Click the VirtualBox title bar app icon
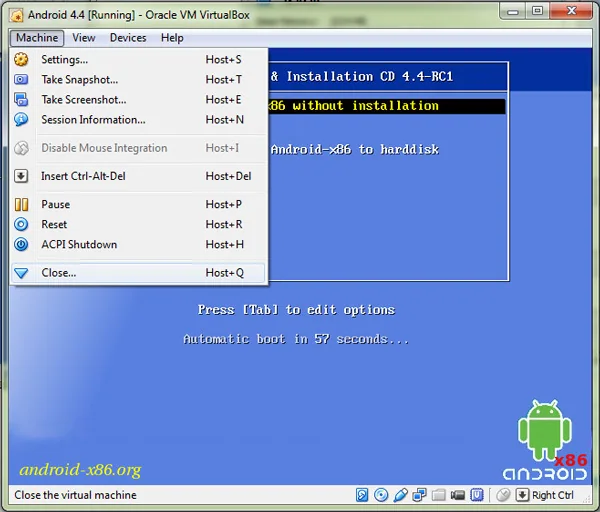Image resolution: width=600 pixels, height=512 pixels. click(17, 15)
